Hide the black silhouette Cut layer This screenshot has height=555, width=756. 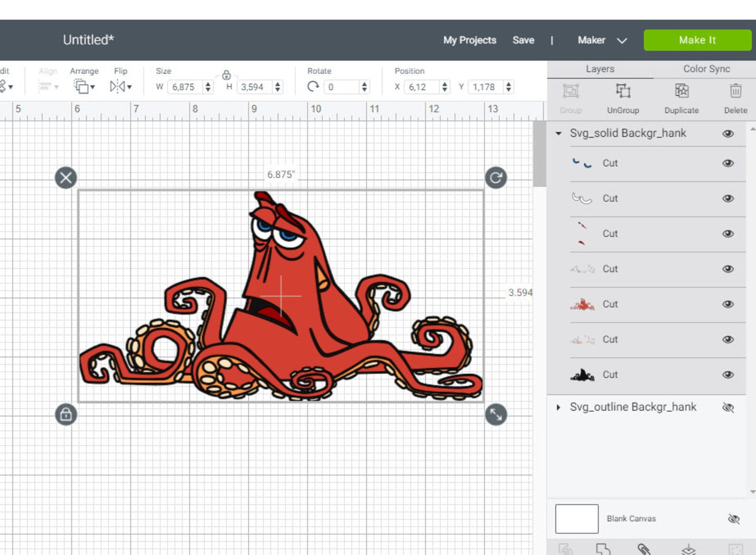click(x=728, y=374)
